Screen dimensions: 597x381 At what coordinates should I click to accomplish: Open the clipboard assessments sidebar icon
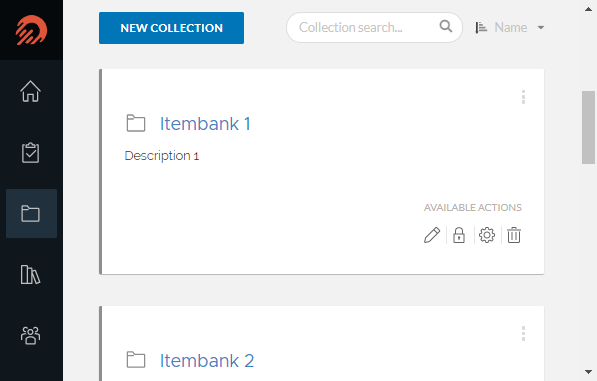pos(30,153)
